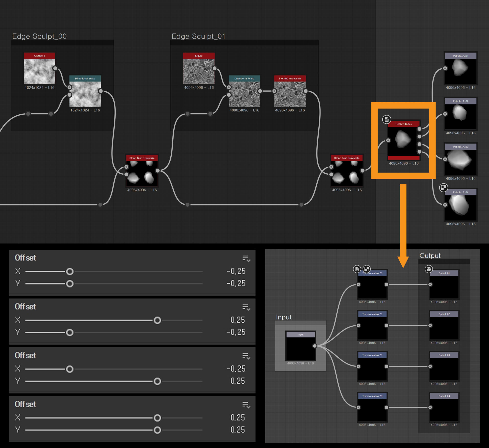Viewport: 489px width, 448px height.
Task: Click Y slider handle in bottom Offset panel
Action: pyautogui.click(x=157, y=430)
